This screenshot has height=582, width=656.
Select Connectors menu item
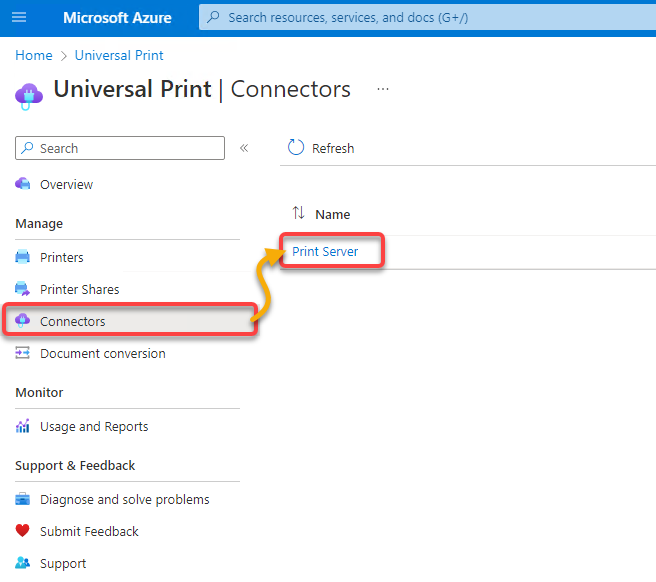[x=130, y=321]
